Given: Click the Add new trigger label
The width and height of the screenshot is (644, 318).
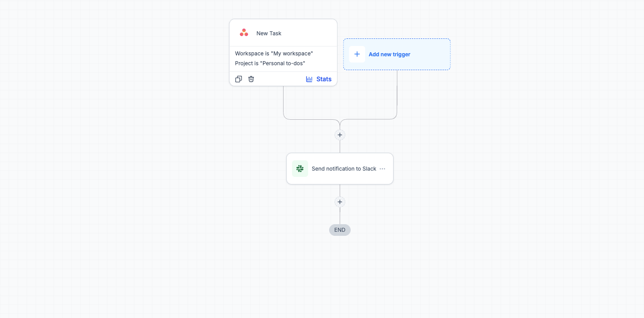Looking at the screenshot, I should [x=390, y=54].
